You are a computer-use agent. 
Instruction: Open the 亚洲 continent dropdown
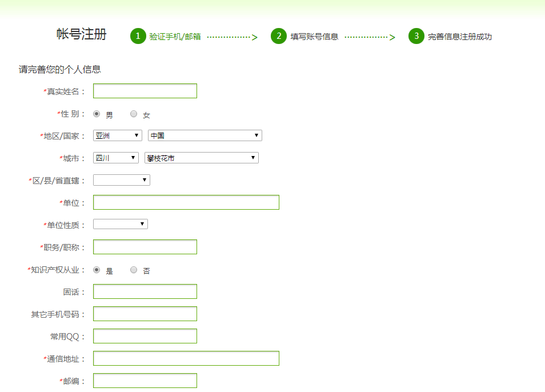[117, 135]
